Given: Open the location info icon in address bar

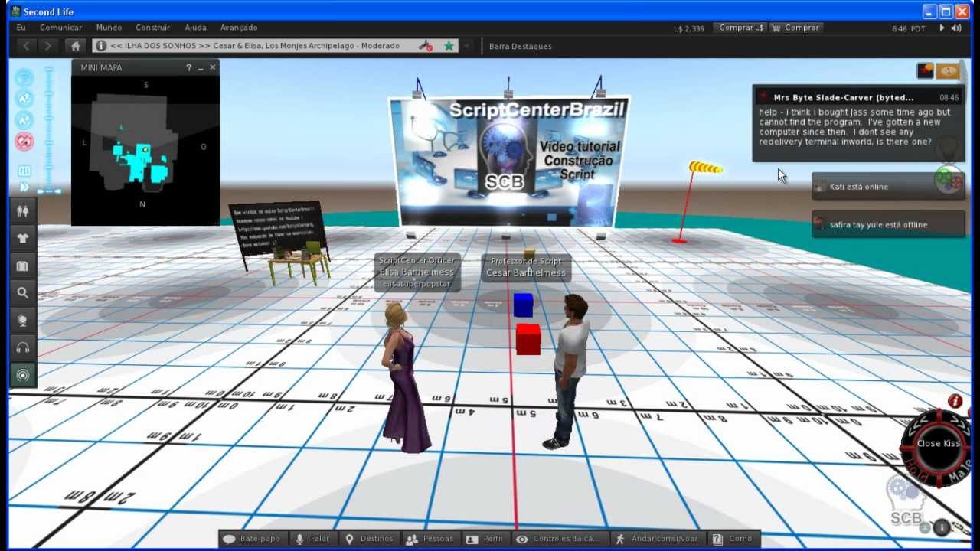Looking at the screenshot, I should [100, 46].
